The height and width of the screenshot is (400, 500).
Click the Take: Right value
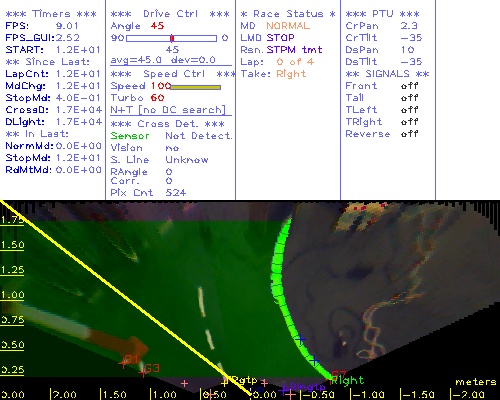tap(291, 74)
